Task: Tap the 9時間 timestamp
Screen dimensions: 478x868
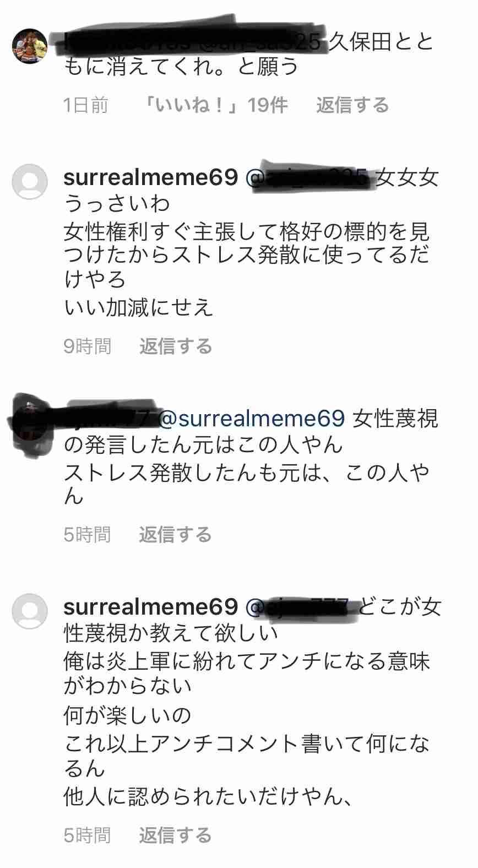Action: [x=88, y=346]
